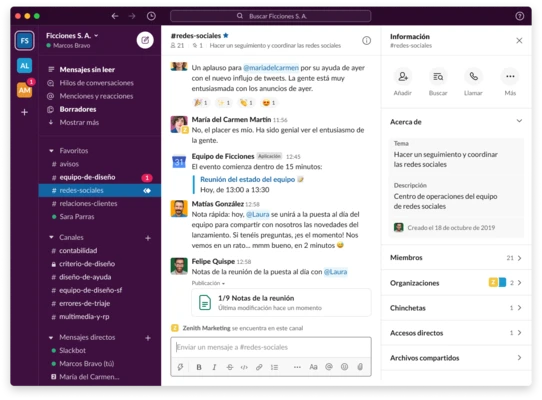The height and width of the screenshot is (400, 542).
Task: Click the channel details info icon
Action: 366,41
